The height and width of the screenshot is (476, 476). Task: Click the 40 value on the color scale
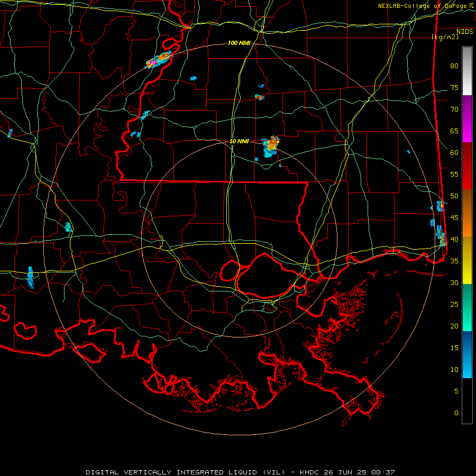[x=454, y=239]
